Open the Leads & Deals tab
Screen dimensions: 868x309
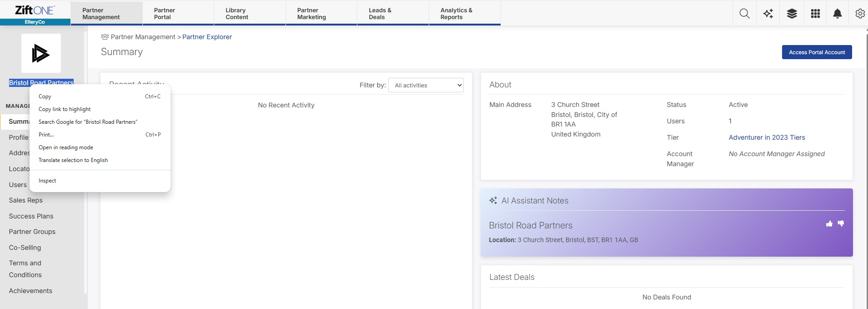393,14
